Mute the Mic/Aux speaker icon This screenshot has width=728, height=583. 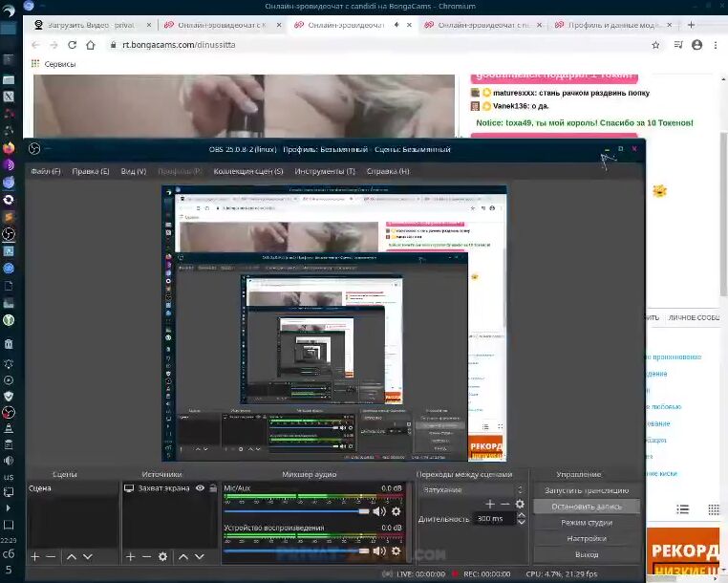tap(379, 511)
